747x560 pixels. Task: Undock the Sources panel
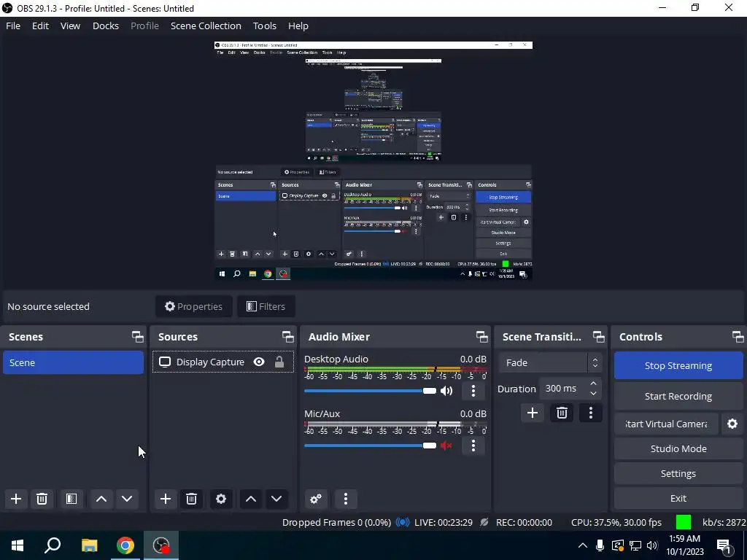coord(287,337)
